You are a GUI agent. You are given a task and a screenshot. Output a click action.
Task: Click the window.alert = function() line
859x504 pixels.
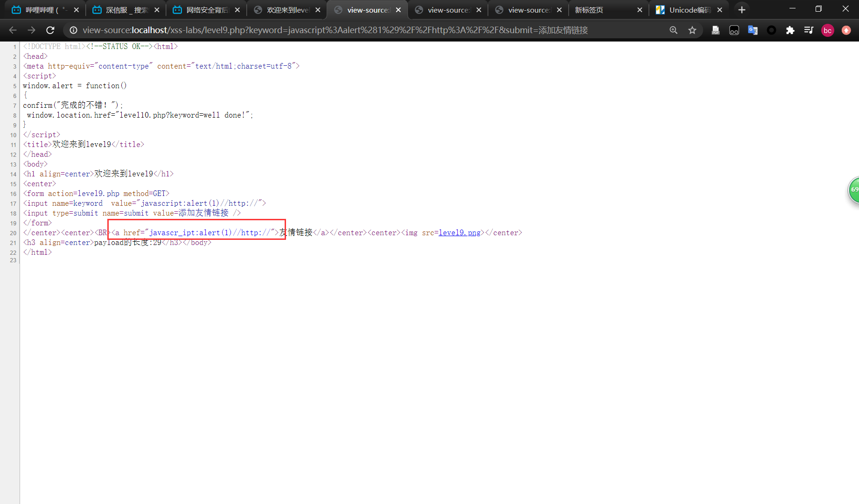click(75, 85)
